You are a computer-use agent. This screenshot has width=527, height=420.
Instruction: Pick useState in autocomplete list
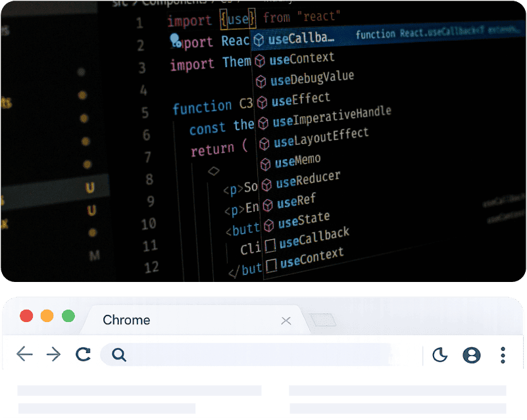coord(303,221)
